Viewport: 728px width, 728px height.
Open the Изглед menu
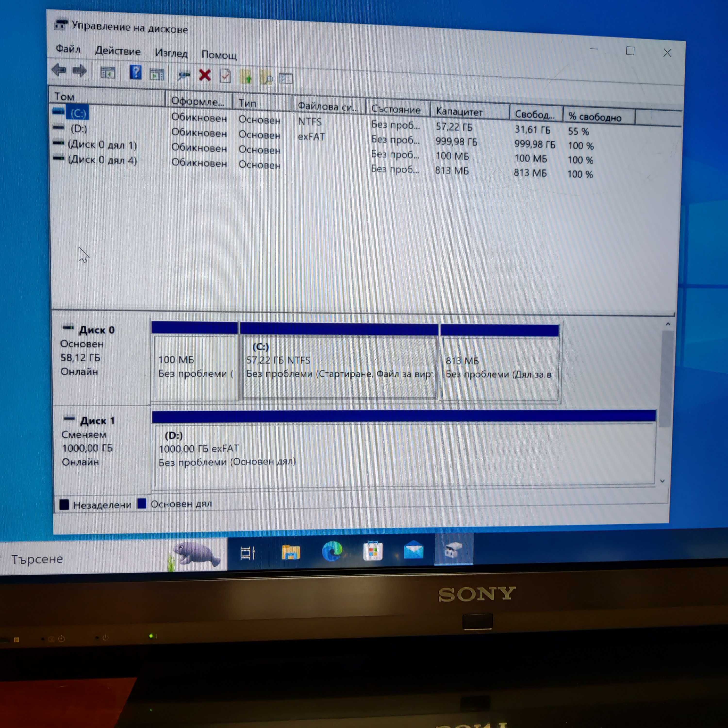point(171,53)
